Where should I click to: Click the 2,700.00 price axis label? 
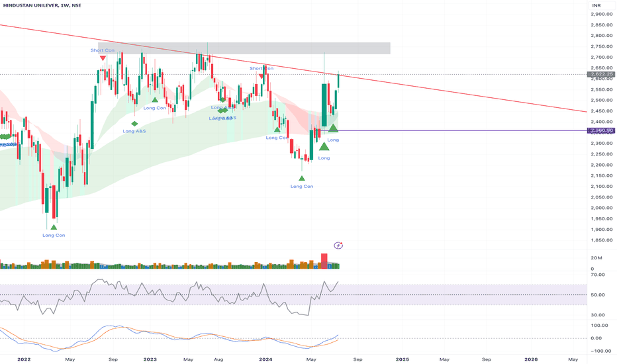pos(602,57)
